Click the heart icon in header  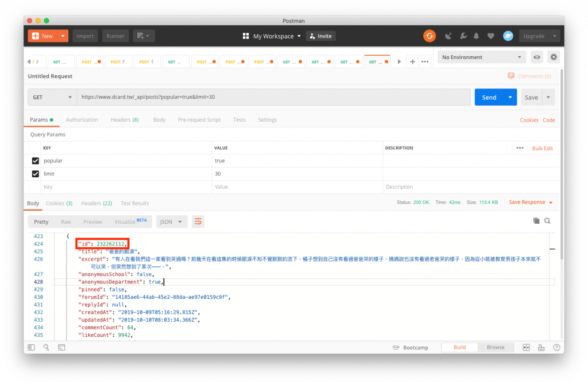pyautogui.click(x=490, y=36)
